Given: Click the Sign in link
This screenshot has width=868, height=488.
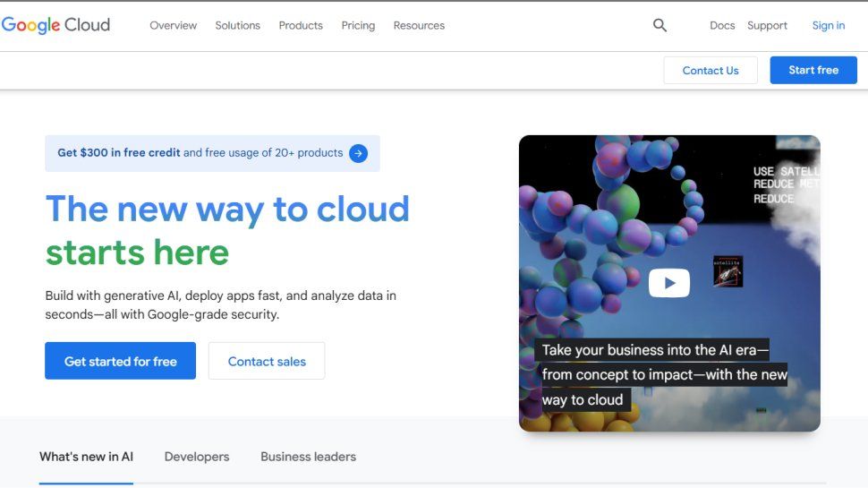Looking at the screenshot, I should coord(828,25).
